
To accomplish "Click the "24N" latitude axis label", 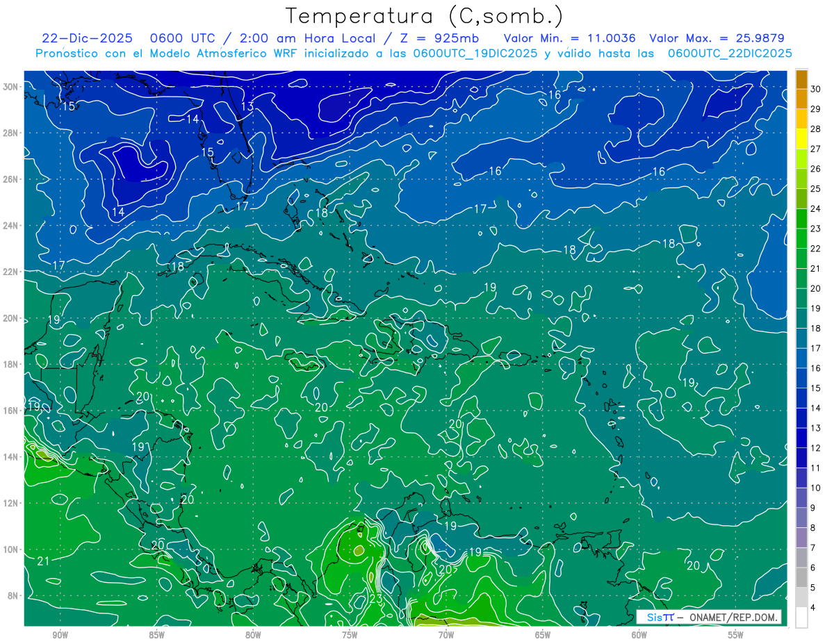I will click(x=11, y=226).
